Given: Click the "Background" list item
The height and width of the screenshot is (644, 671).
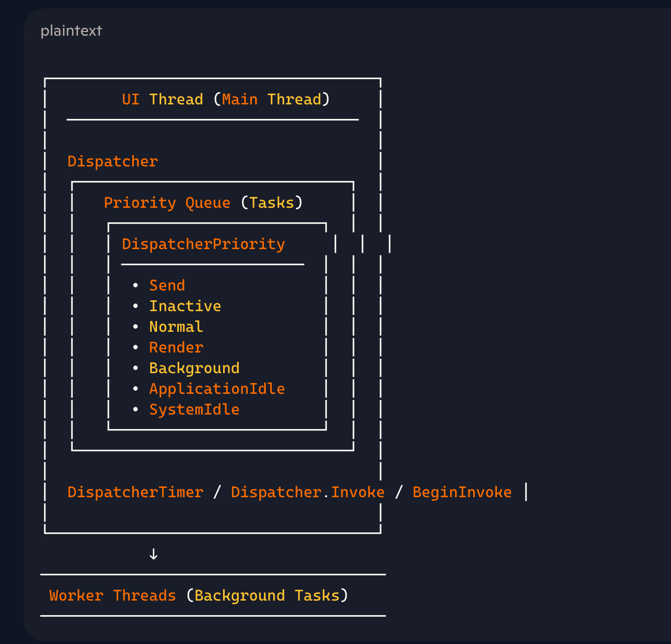Looking at the screenshot, I should 194,368.
